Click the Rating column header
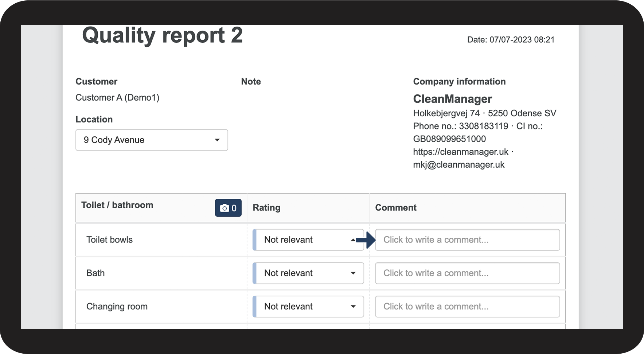Image resolution: width=644 pixels, height=354 pixels. pyautogui.click(x=266, y=208)
